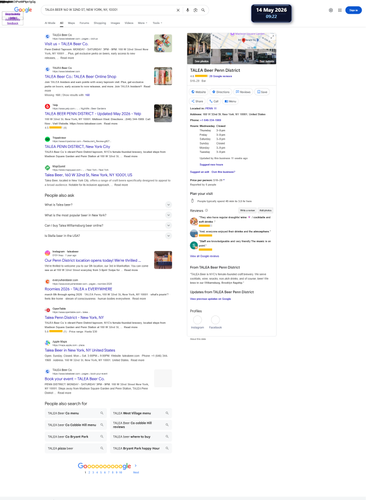Expand 'Is Stella beer in the USA?' question

[x=108, y=236]
